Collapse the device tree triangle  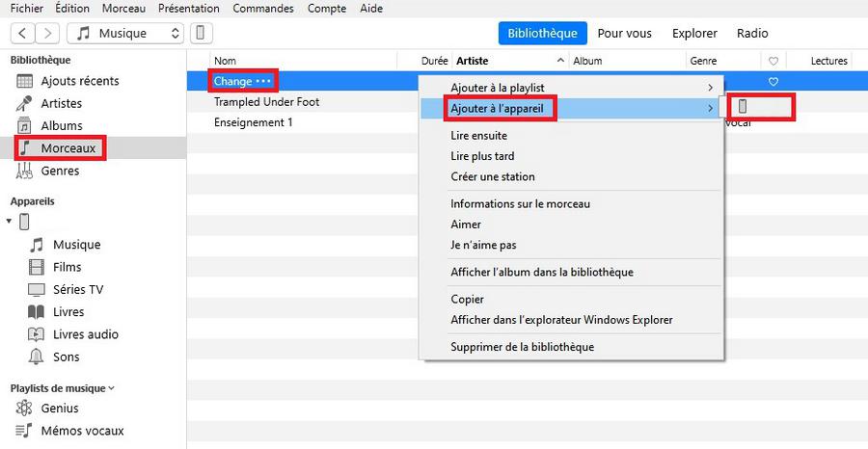9,222
